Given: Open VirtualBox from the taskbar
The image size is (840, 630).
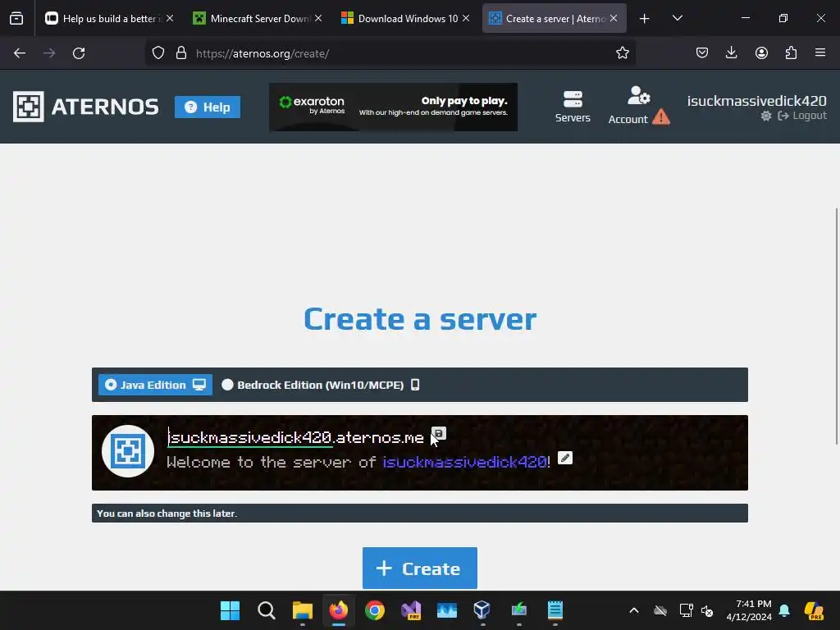Looking at the screenshot, I should 482,610.
